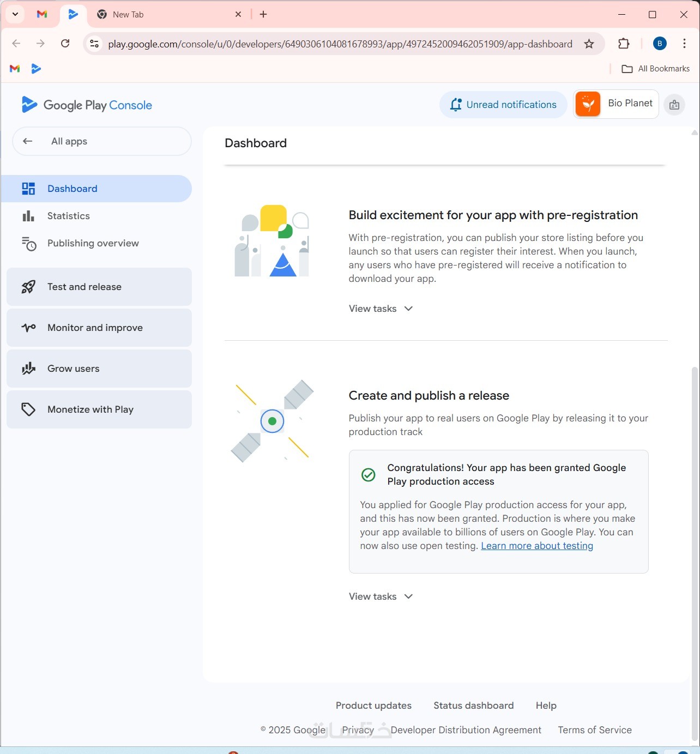The width and height of the screenshot is (700, 754).
Task: Click the pulse icon for Monitor and improve
Action: click(x=28, y=328)
